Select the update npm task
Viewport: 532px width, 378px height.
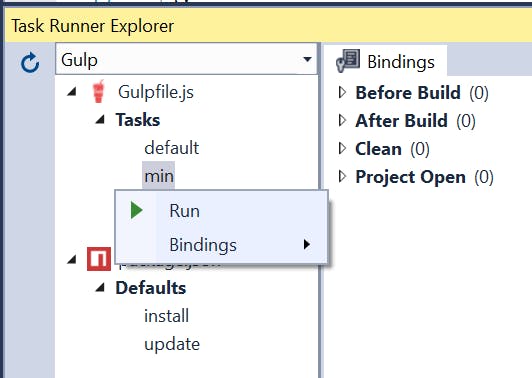[x=172, y=344]
